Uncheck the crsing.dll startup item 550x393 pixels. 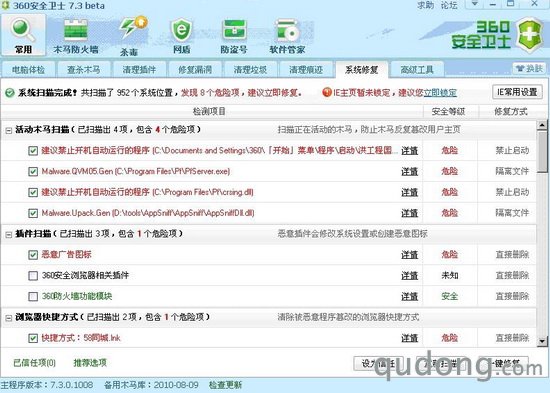(x=33, y=192)
